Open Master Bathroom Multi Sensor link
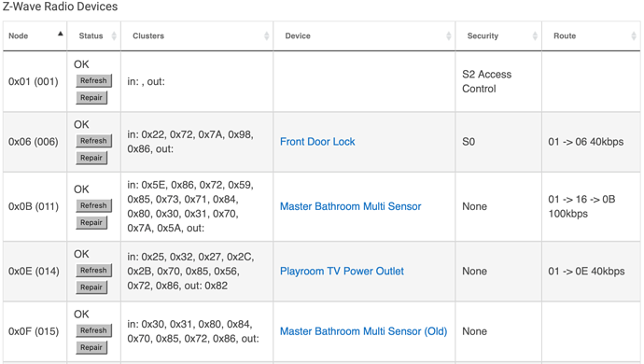 (x=351, y=206)
